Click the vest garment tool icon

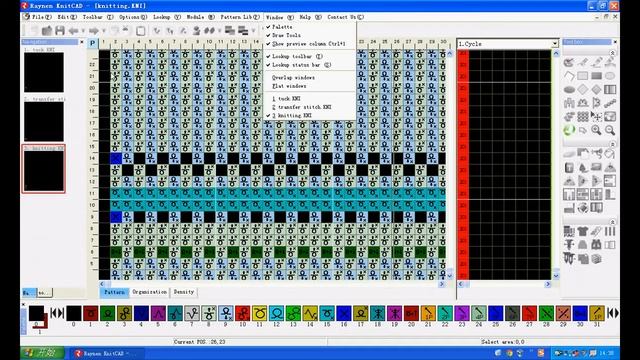(x=596, y=245)
